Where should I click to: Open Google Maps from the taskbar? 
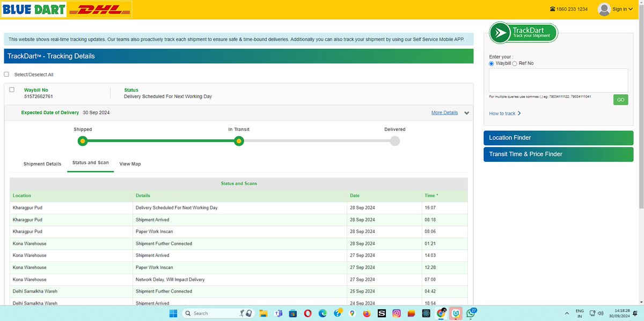click(352, 313)
